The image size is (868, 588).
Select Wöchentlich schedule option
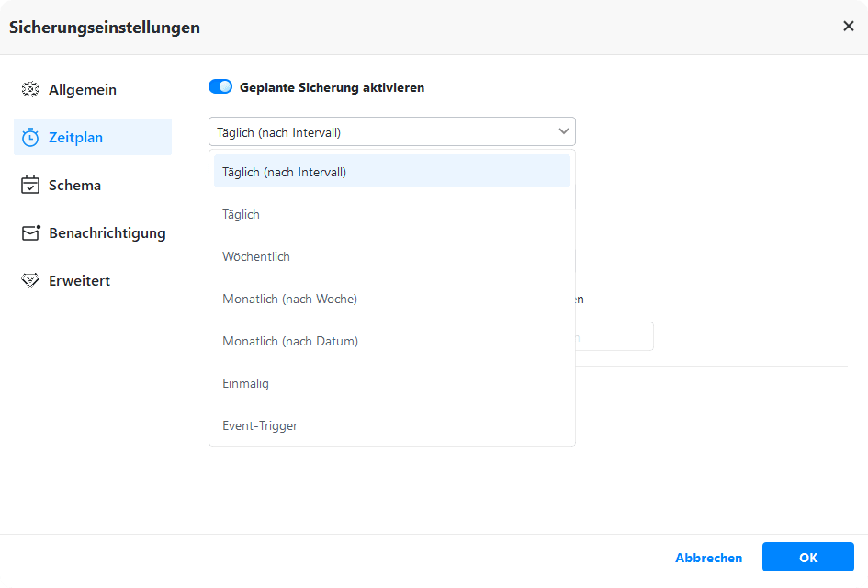[256, 256]
